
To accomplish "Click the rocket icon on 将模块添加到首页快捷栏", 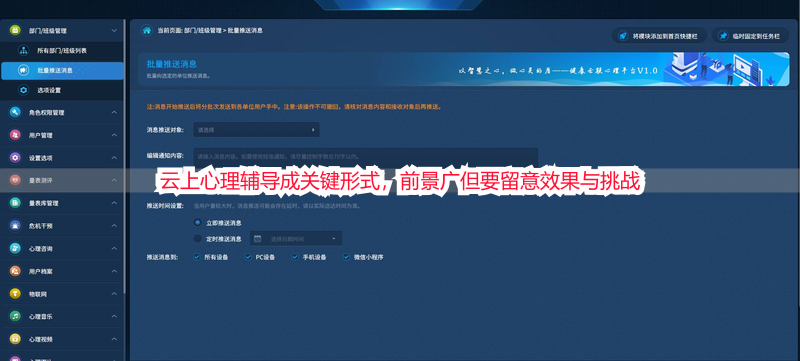I will (622, 36).
